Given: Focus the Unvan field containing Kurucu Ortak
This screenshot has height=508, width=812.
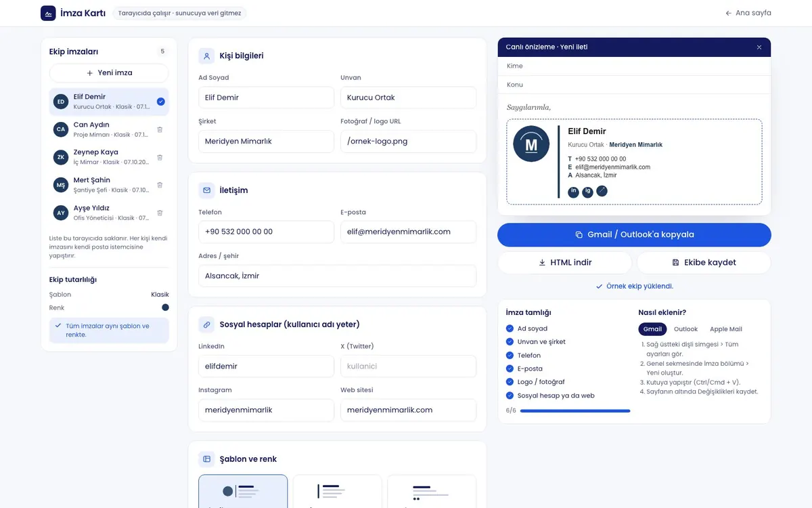Looking at the screenshot, I should (x=408, y=98).
